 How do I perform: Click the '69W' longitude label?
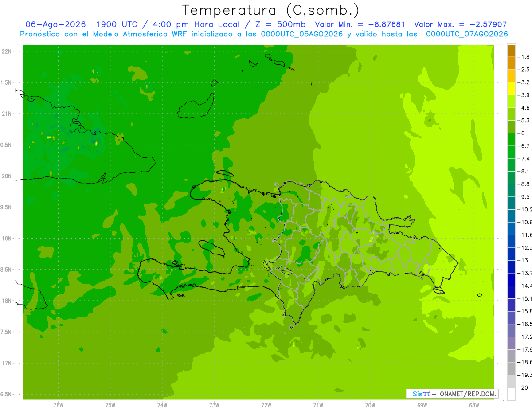(x=422, y=405)
